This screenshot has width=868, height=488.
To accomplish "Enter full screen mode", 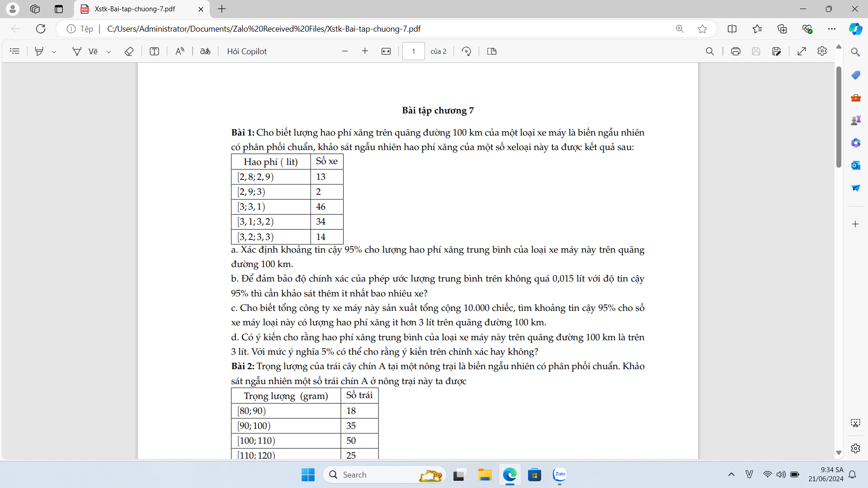I will pyautogui.click(x=802, y=51).
